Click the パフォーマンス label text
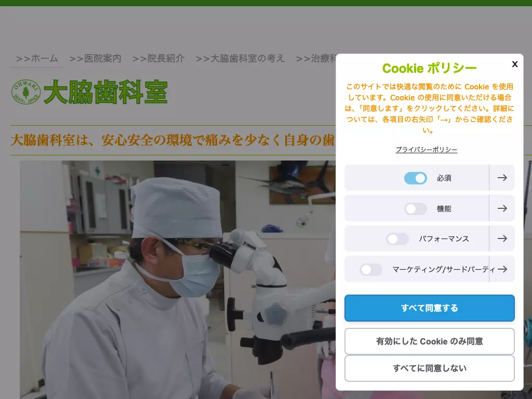The image size is (532, 399). [x=444, y=239]
